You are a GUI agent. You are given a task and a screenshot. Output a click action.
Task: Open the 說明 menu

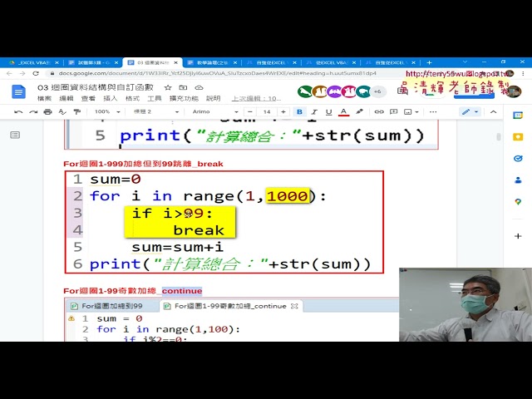213,98
